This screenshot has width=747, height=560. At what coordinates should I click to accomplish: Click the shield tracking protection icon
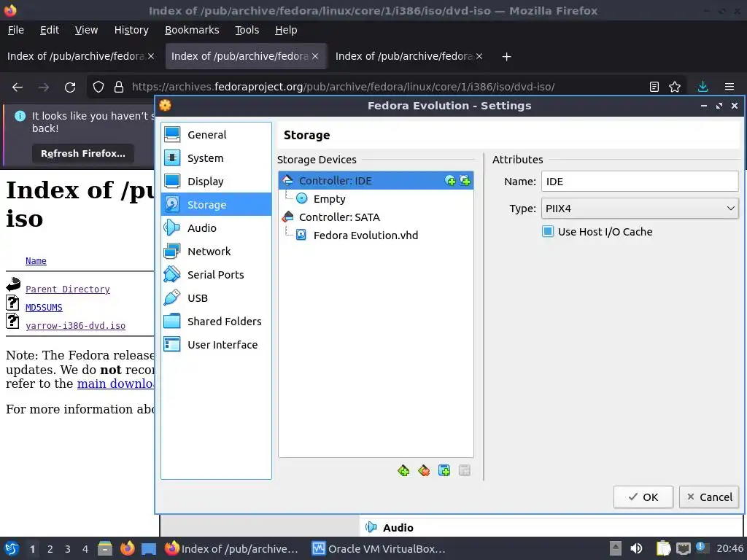(98, 87)
